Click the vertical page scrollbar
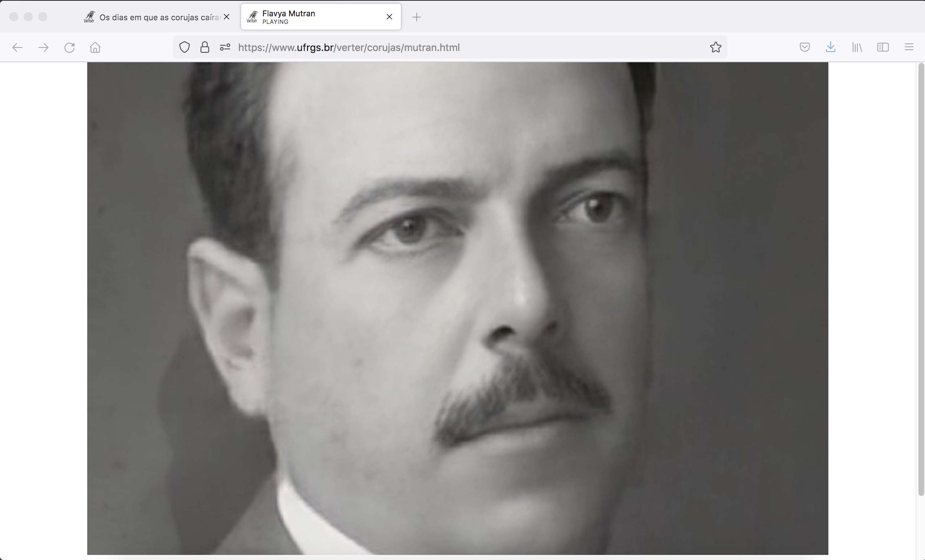This screenshot has width=925, height=560. click(921, 279)
